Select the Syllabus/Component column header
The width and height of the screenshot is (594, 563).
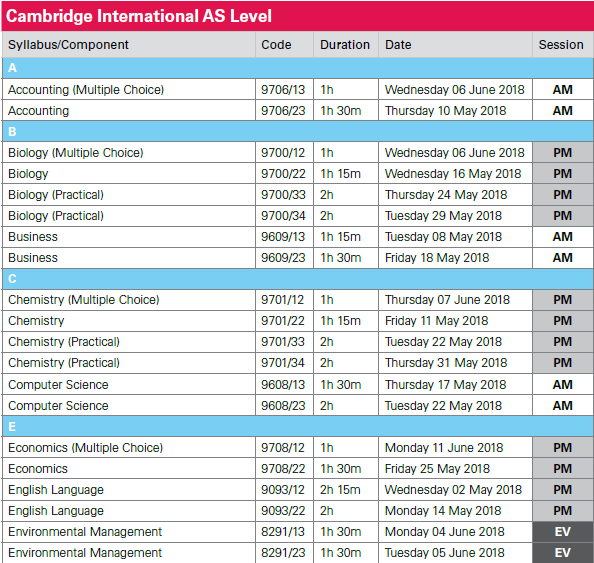pos(68,45)
